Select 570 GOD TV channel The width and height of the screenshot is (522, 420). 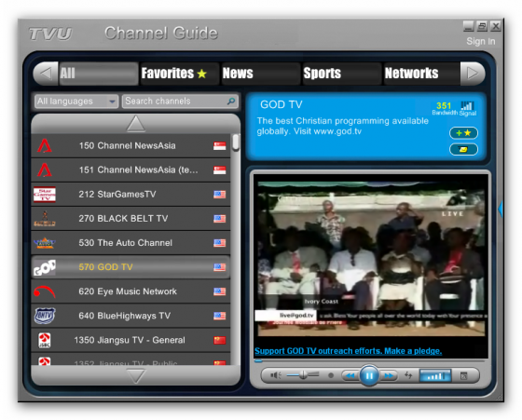[130, 267]
